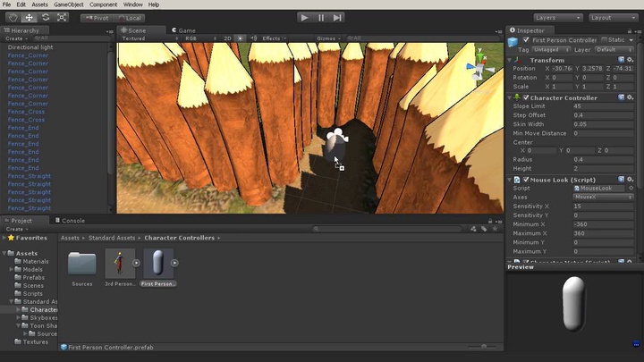This screenshot has height=362, width=644.
Task: Toggle the Pivot handle position button
Action: [97, 17]
